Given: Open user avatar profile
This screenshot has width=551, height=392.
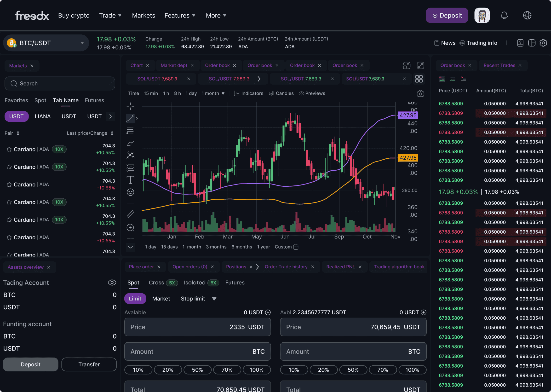Looking at the screenshot, I should (482, 15).
